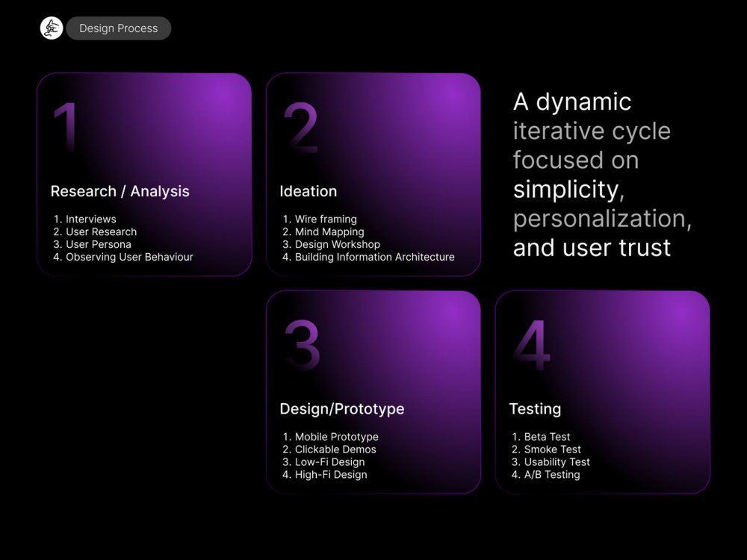Click the 'simplicity,' headline line
The height and width of the screenshot is (560, 747).
[x=568, y=190]
